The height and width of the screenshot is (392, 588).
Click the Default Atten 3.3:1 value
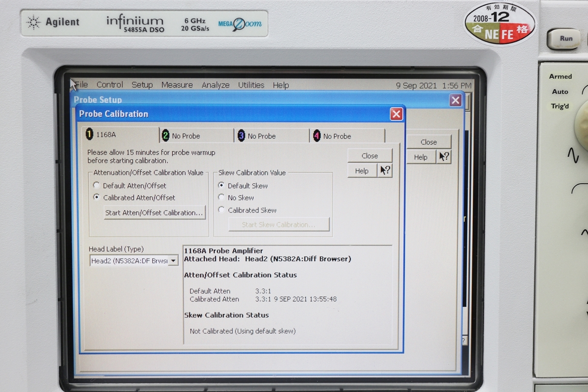pos(263,291)
